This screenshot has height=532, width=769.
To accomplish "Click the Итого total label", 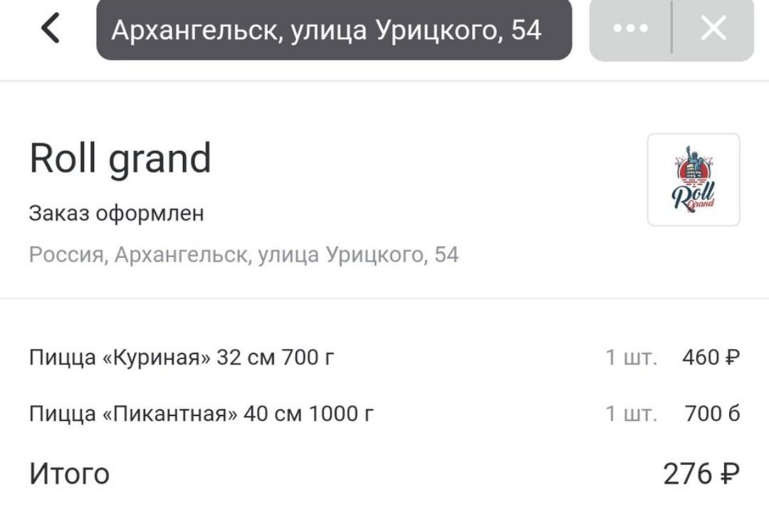I will click(x=69, y=474).
